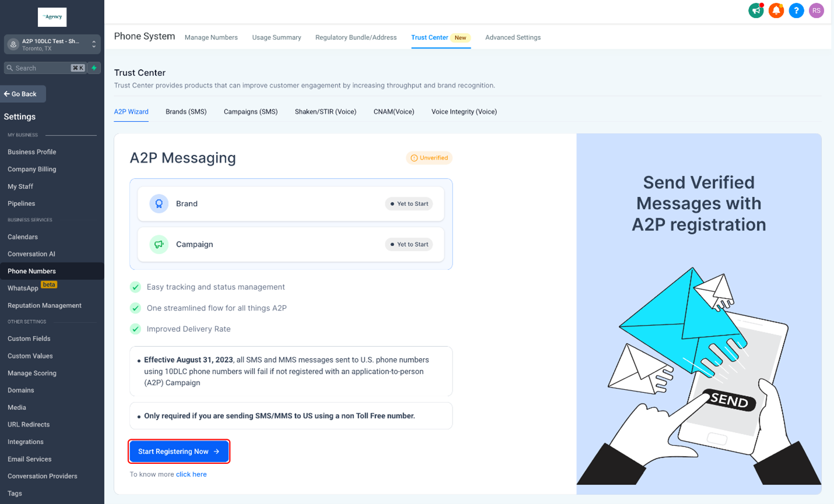Click the Brand ribbon badge icon
This screenshot has width=834, height=504.
coord(159,203)
